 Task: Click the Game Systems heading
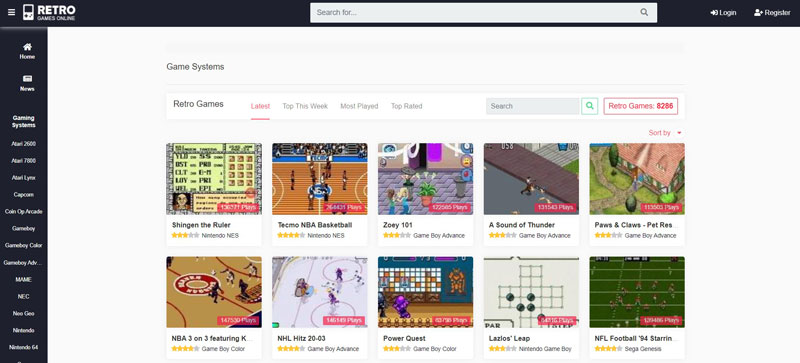tap(195, 67)
